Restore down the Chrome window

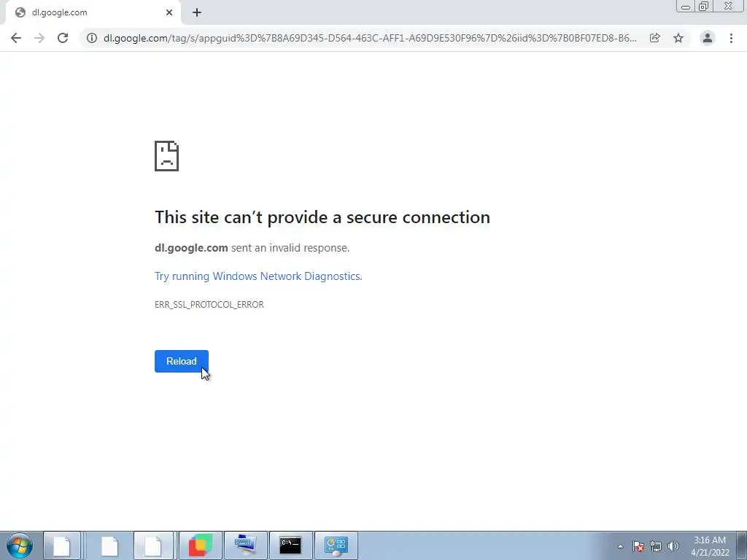click(x=704, y=7)
